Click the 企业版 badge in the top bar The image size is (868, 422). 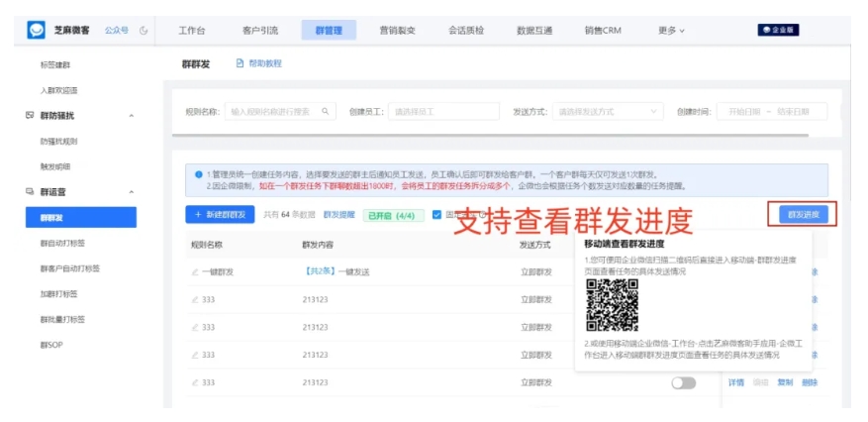(x=778, y=31)
